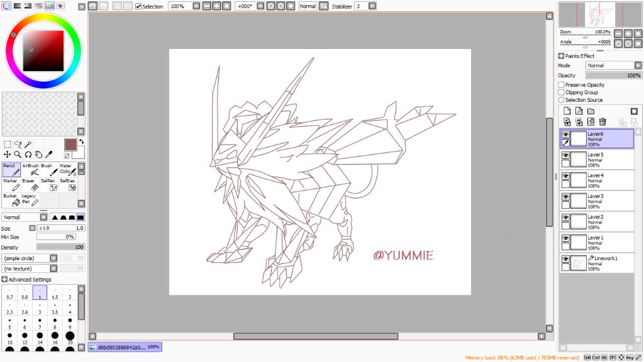
Task: Select the Selection Source radio button
Action: point(561,100)
